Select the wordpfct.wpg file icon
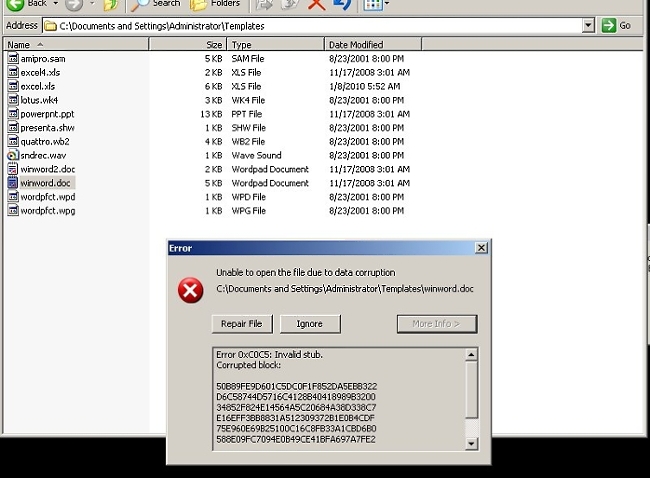This screenshot has width=650, height=478. pos(13,211)
